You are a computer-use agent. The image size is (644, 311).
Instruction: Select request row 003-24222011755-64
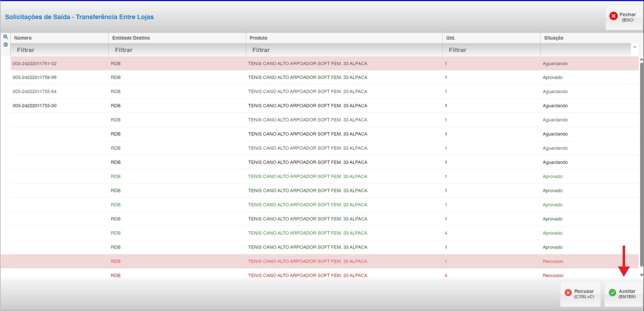point(34,92)
